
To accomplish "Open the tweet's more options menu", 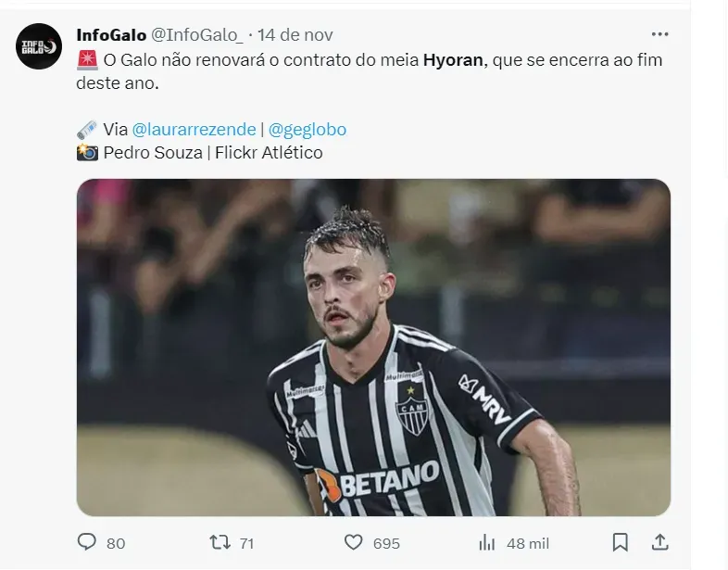I will (x=659, y=34).
